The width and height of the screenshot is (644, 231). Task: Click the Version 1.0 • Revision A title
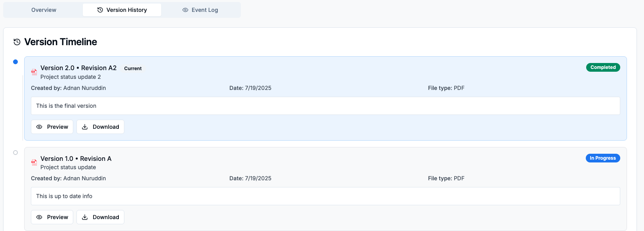[76, 158]
